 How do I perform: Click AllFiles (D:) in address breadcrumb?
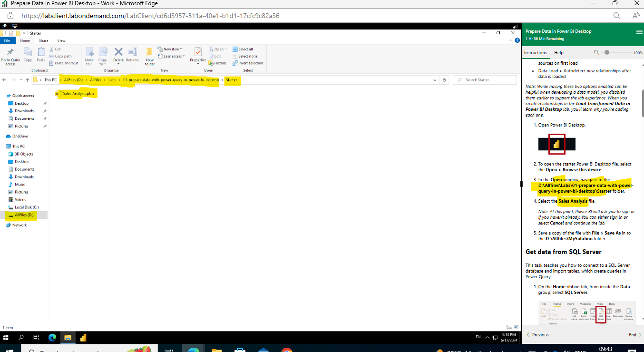73,80
